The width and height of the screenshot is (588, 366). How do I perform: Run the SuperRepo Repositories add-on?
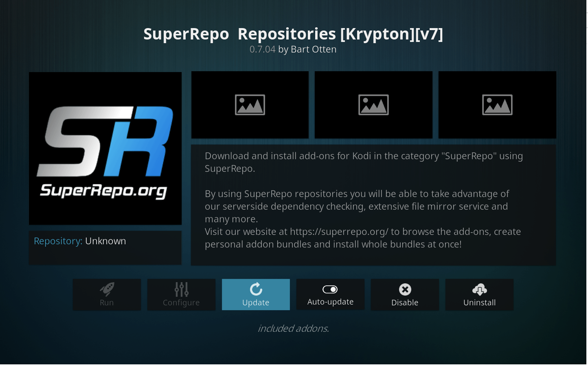(107, 294)
